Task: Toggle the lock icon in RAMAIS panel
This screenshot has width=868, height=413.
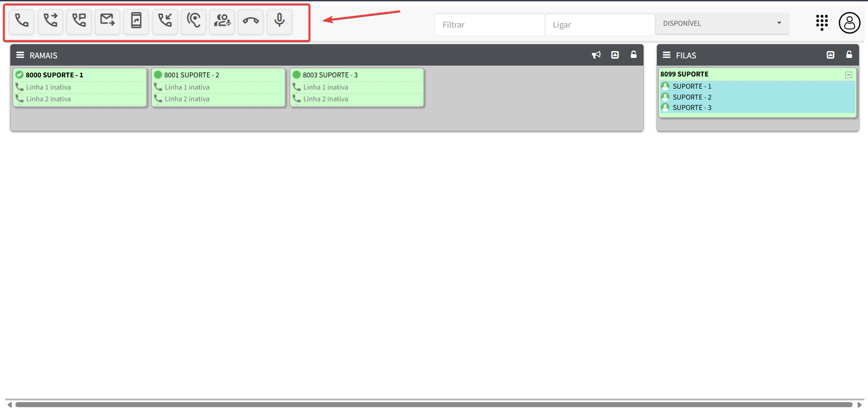Action: [633, 55]
